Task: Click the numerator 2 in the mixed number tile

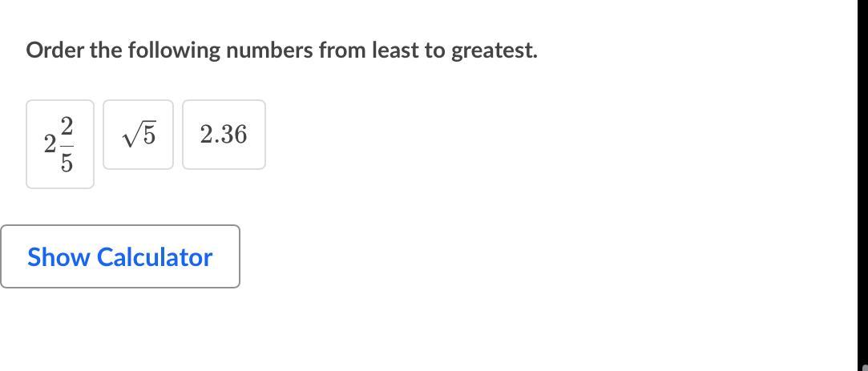Action: [67, 127]
